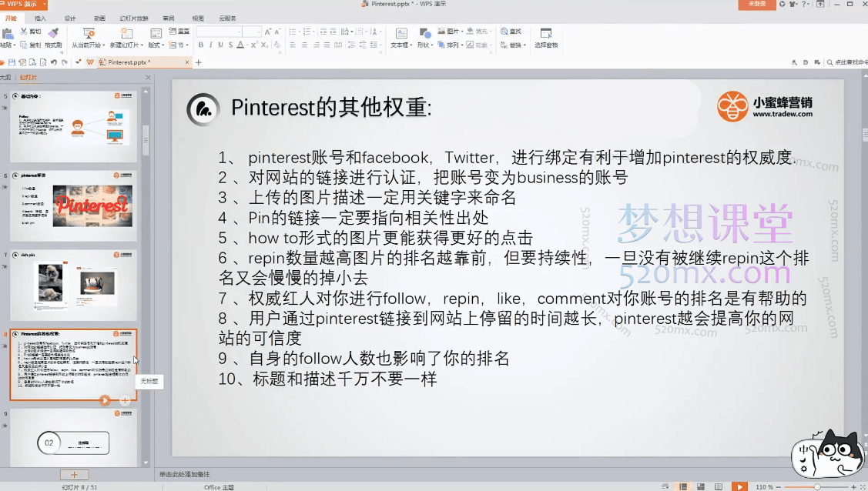Toggle bold formatting on selected text

click(x=201, y=44)
